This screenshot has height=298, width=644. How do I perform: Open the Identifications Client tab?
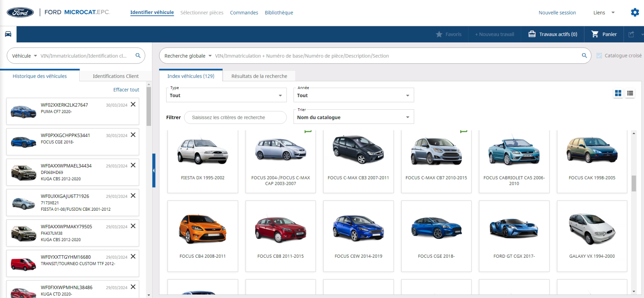(116, 76)
